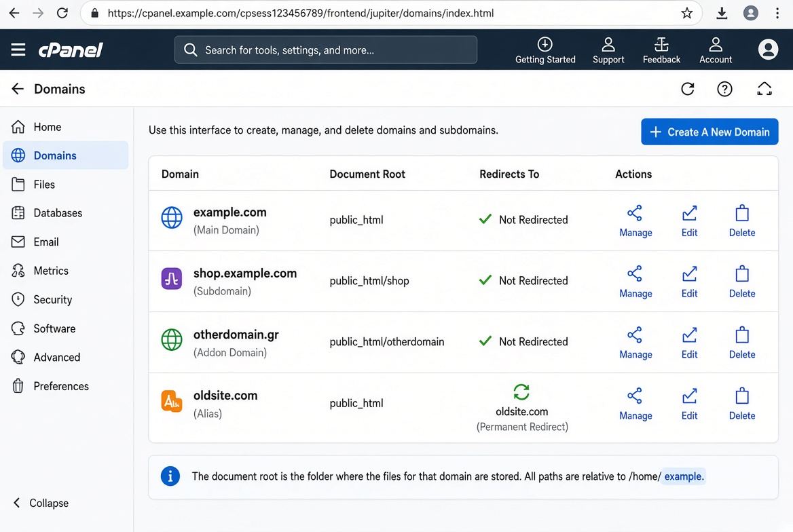Click the blue info icon in the notice
Screen dimensions: 793x532
click(170, 476)
